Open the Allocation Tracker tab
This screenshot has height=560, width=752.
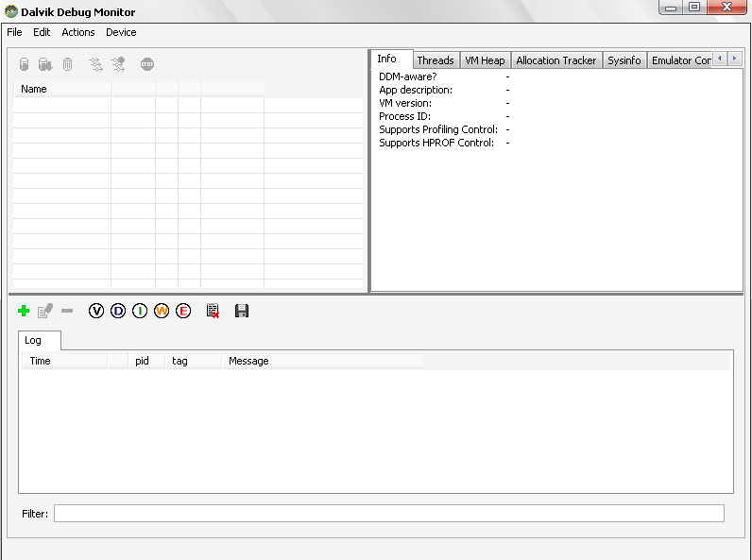(x=556, y=60)
